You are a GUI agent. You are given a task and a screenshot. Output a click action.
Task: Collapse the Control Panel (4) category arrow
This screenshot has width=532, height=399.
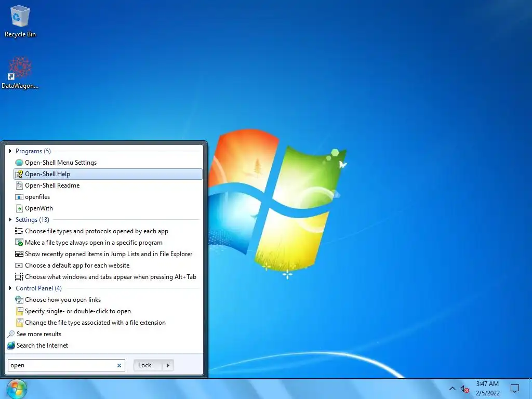click(x=10, y=288)
